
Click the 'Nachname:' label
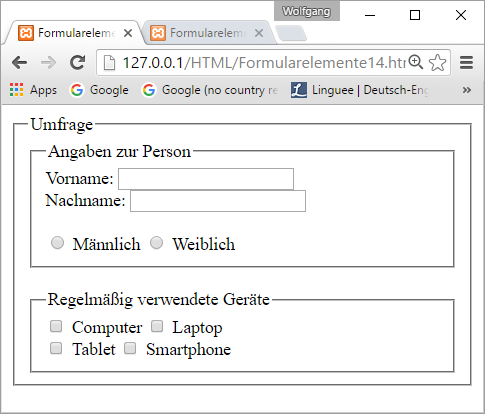point(85,201)
